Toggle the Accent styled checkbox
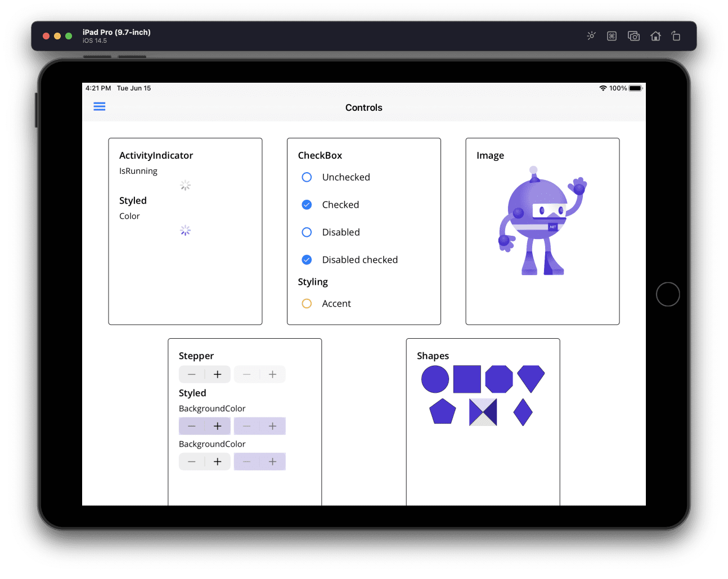Image resolution: width=728 pixels, height=579 pixels. [x=307, y=304]
